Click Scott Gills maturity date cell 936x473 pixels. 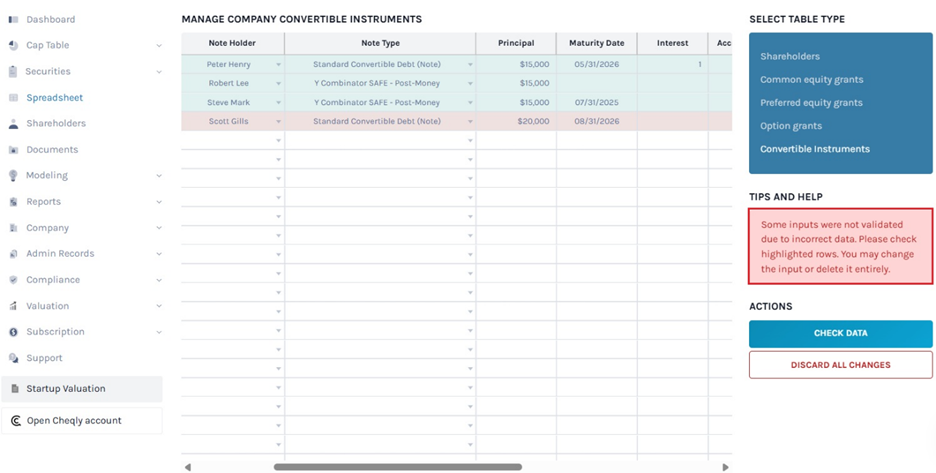(596, 122)
